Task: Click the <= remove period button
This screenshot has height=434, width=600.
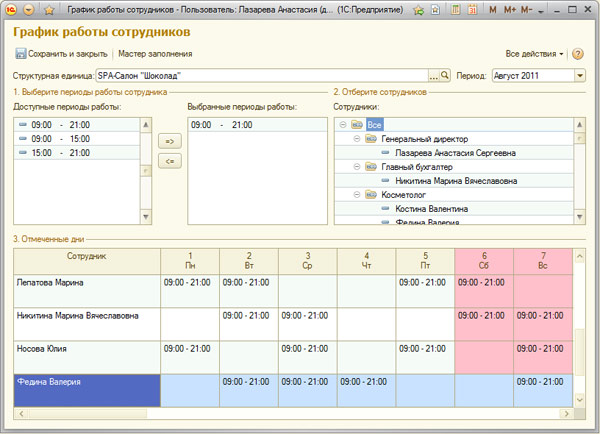Action: 170,161
